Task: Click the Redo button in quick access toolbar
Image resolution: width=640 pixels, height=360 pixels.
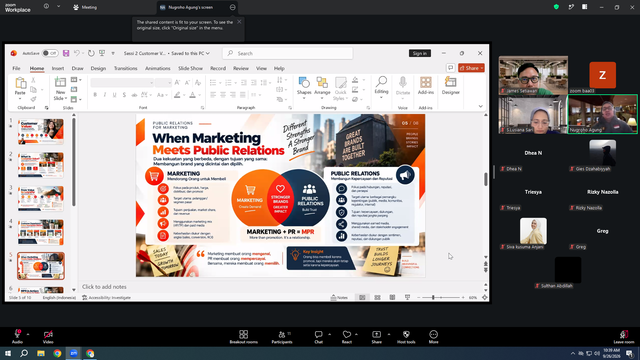Action: pyautogui.click(x=91, y=53)
